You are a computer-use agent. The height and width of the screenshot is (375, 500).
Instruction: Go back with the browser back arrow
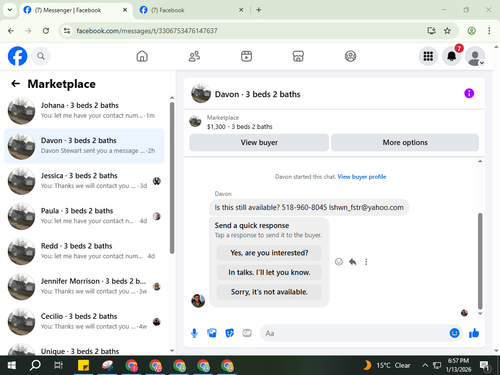pyautogui.click(x=11, y=31)
